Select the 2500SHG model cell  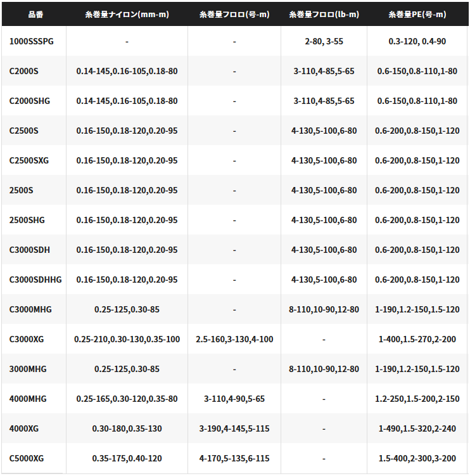pos(27,220)
